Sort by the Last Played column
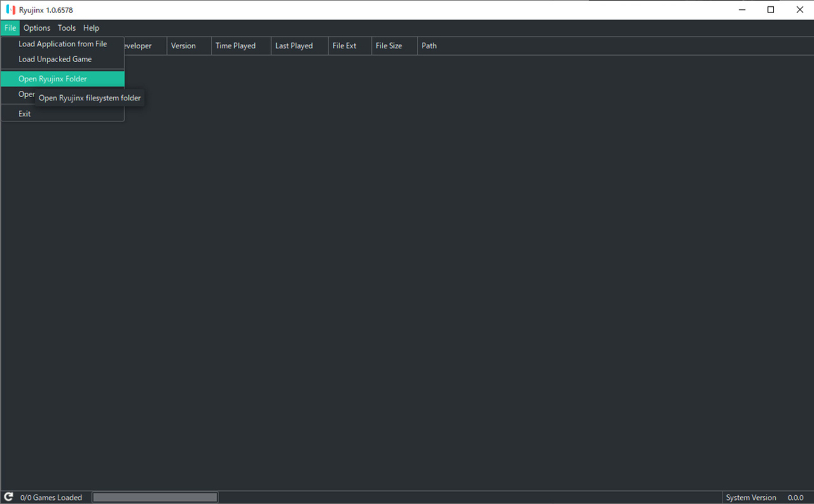 pyautogui.click(x=299, y=46)
